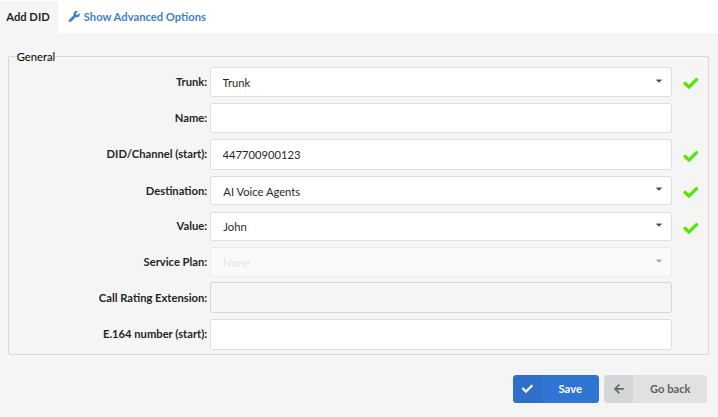Click the green checkmark beside DID/Channel field

(691, 156)
